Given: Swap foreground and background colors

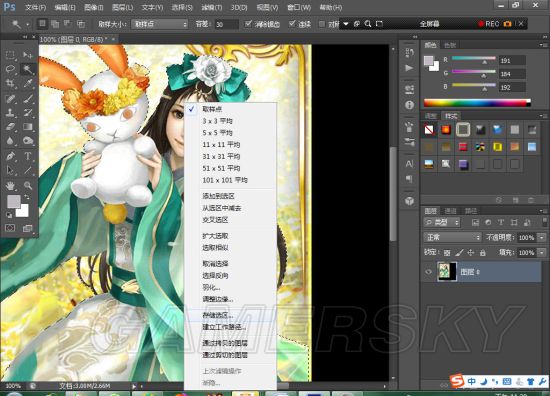Looking at the screenshot, I should tap(27, 197).
